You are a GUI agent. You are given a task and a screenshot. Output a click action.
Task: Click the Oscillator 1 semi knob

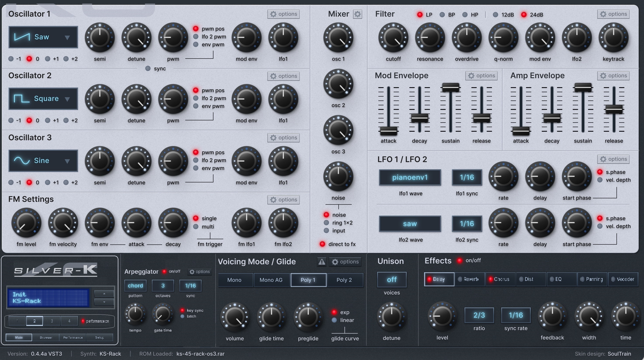pyautogui.click(x=100, y=38)
